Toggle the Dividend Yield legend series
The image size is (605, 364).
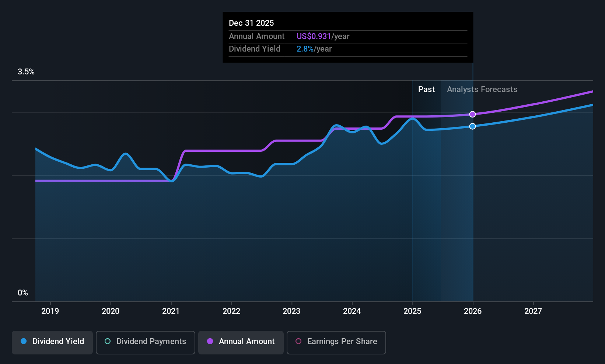point(52,342)
